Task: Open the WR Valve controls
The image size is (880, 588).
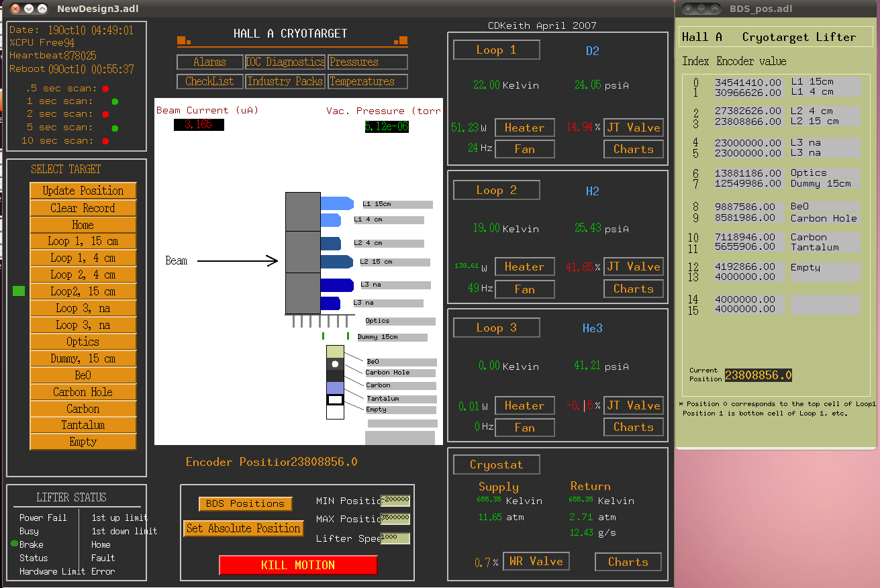Action: click(536, 561)
